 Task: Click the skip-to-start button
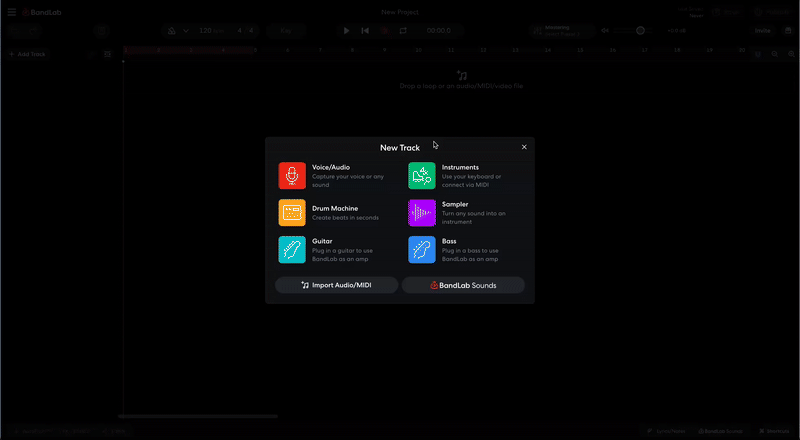365,31
